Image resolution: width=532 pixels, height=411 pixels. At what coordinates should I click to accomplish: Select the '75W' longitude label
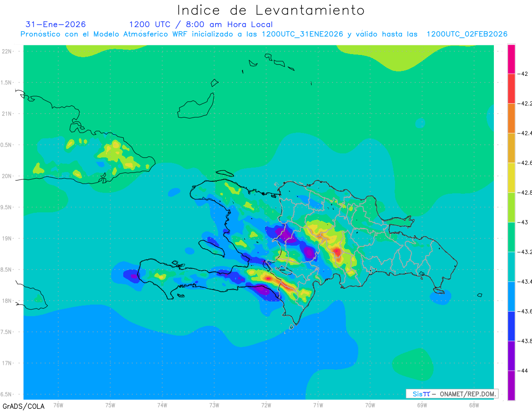[x=110, y=405]
